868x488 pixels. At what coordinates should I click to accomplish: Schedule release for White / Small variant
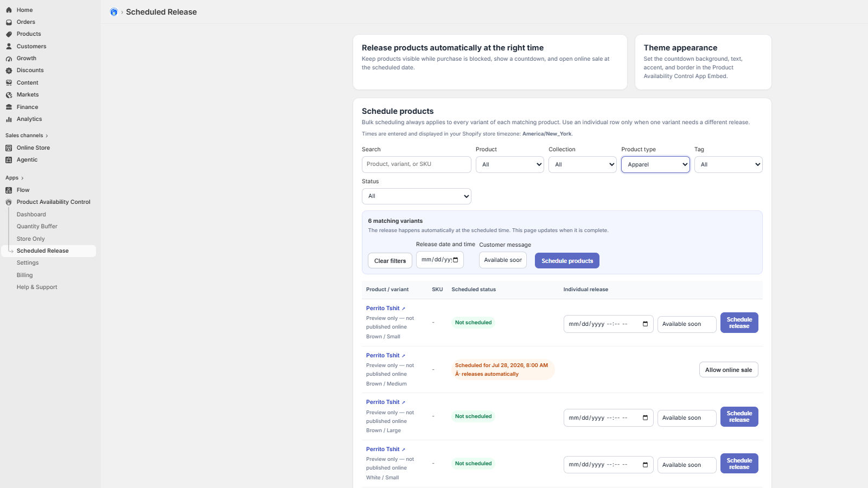[x=739, y=464]
